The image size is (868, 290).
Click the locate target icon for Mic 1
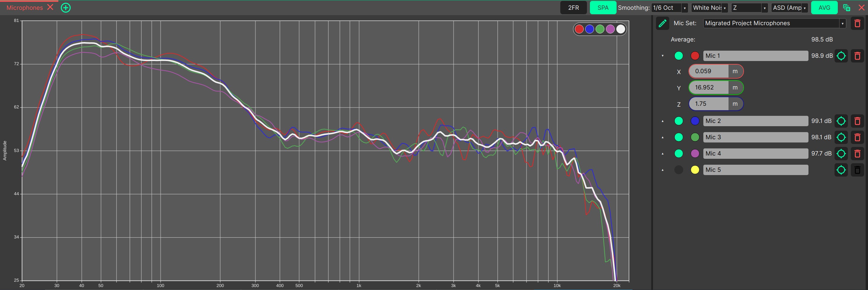tap(841, 56)
